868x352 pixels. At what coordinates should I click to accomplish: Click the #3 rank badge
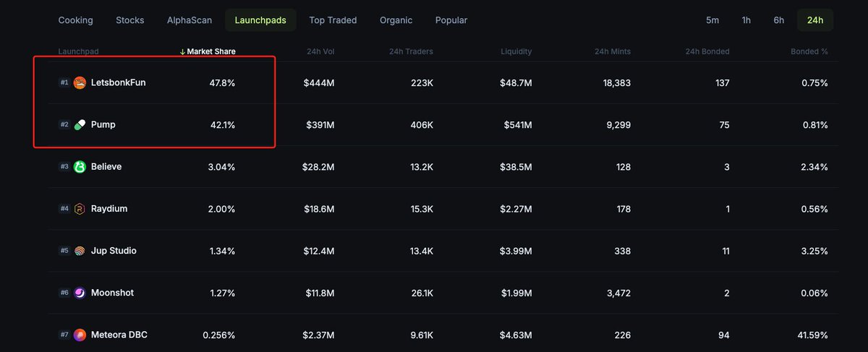pos(64,166)
